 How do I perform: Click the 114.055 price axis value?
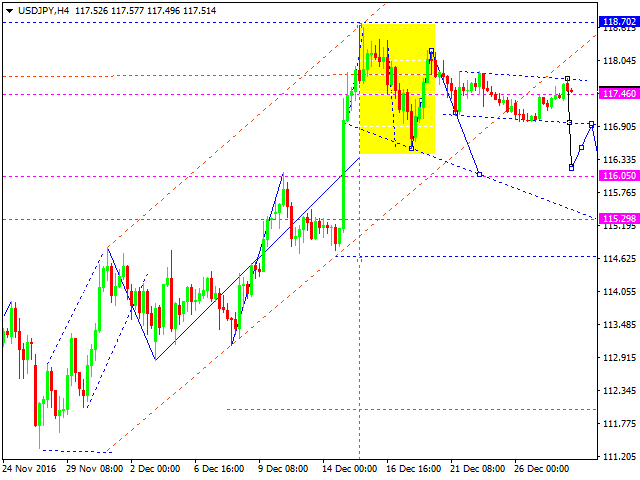[x=620, y=292]
